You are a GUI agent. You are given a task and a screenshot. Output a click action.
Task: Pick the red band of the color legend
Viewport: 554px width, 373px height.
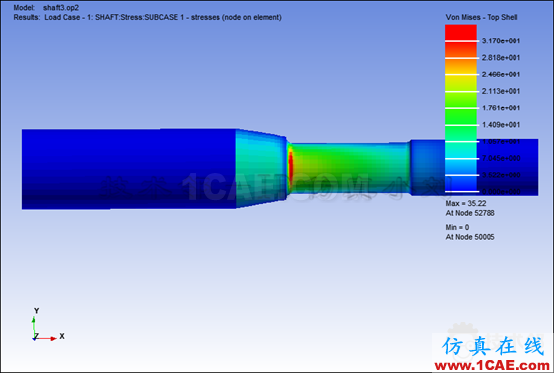click(461, 32)
